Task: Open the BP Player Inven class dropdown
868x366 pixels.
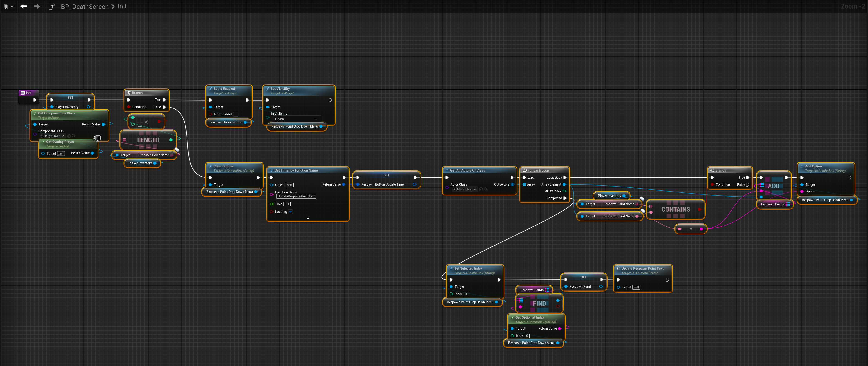Action: point(52,136)
